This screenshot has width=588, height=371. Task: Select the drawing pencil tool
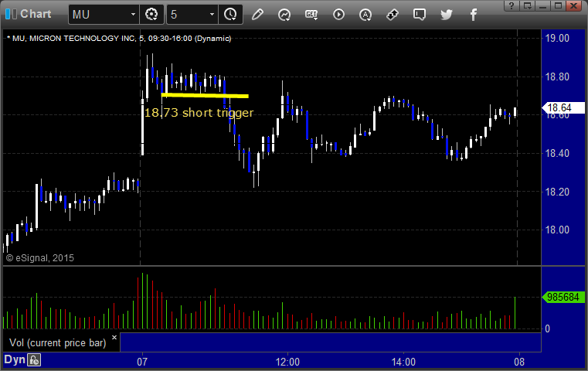point(257,15)
